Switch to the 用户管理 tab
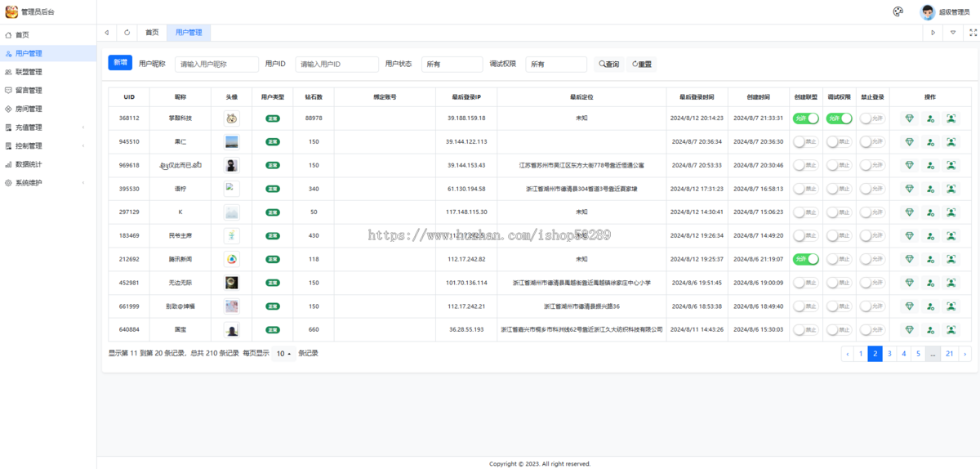Image resolution: width=980 pixels, height=469 pixels. click(x=189, y=33)
